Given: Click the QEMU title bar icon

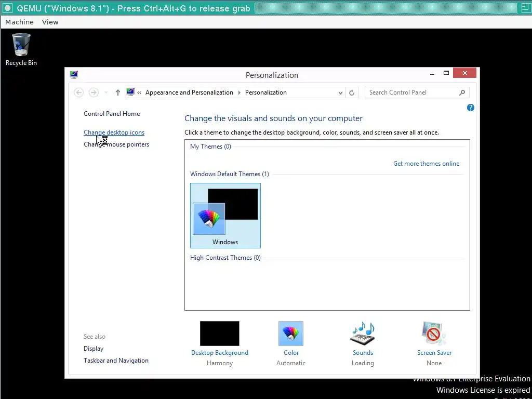Looking at the screenshot, I should pyautogui.click(x=7, y=8).
